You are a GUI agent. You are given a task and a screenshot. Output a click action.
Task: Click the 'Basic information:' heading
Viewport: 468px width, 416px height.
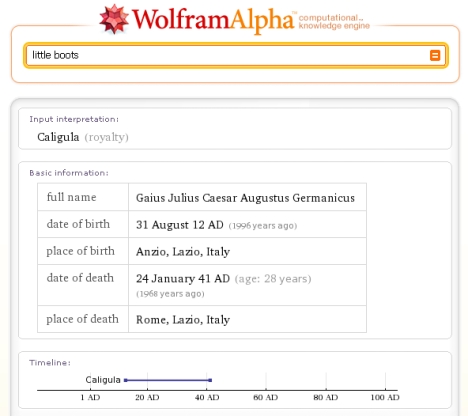coord(69,173)
